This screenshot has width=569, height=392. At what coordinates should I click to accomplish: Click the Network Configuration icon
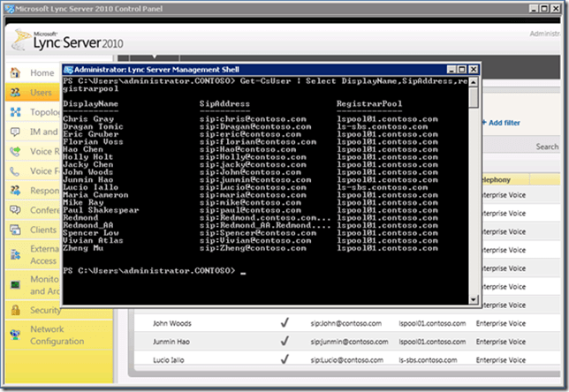(x=16, y=335)
